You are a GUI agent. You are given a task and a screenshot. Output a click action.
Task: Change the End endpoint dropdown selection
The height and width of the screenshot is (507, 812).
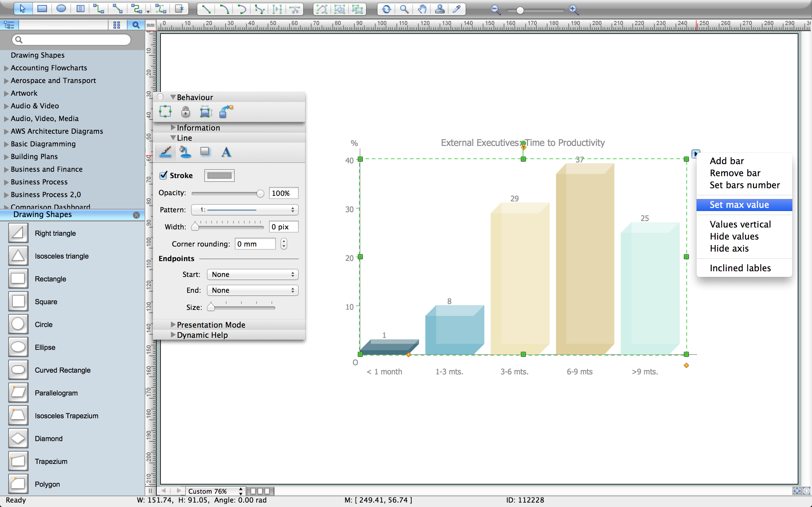click(x=252, y=290)
